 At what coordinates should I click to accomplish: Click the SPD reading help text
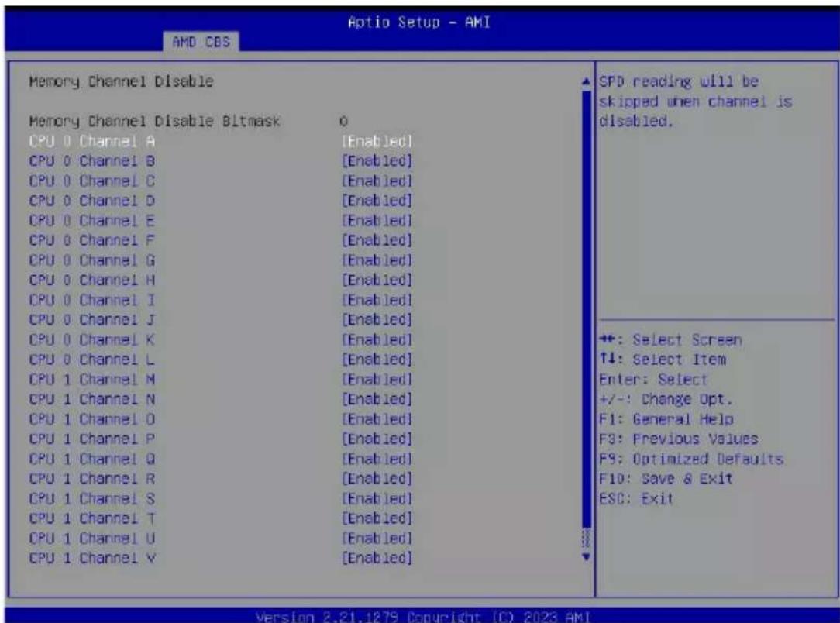(x=695, y=102)
